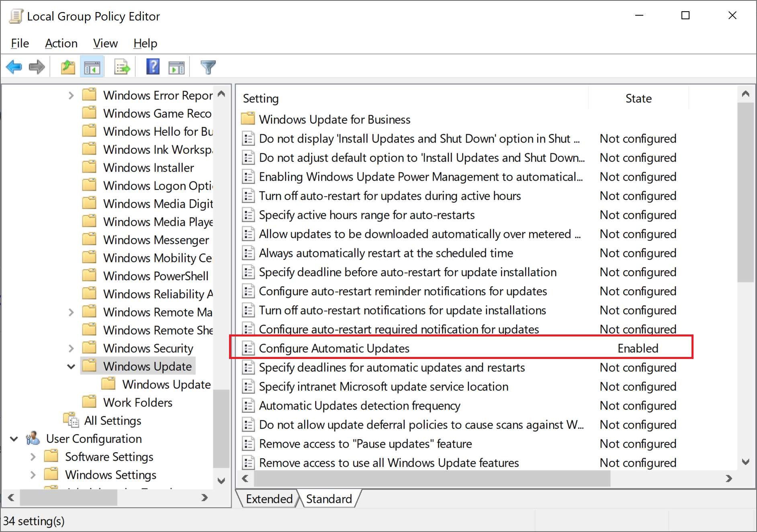Click the settings list scroll down arrow
This screenshot has width=757, height=532.
(x=746, y=462)
